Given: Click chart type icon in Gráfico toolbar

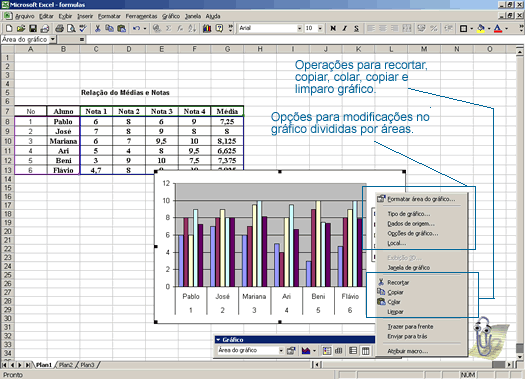Looking at the screenshot, I should pyautogui.click(x=306, y=351).
